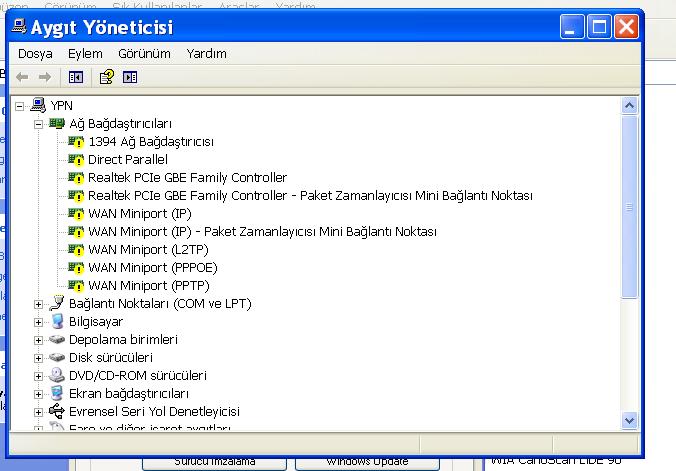The image size is (676, 471).
Task: Click the Forward arrow toolbar icon
Action: [45, 78]
